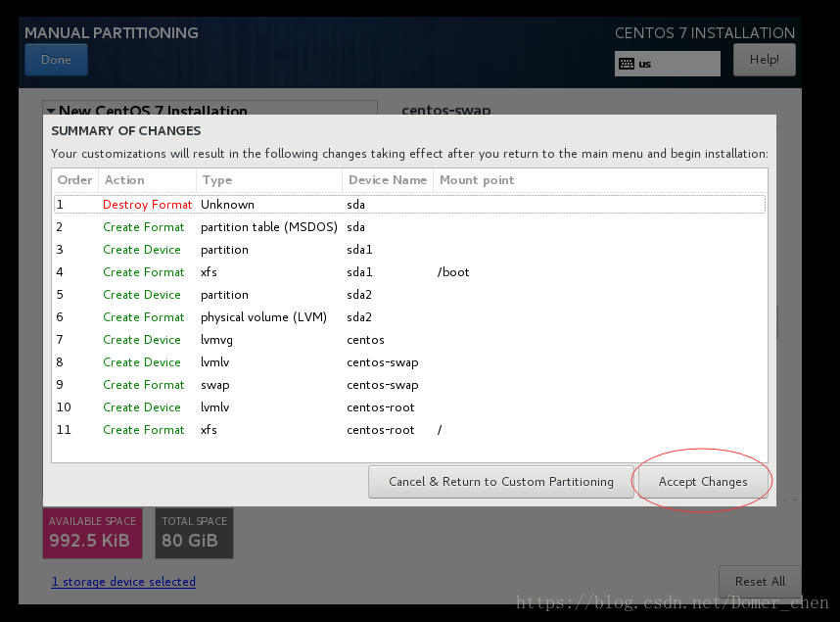The height and width of the screenshot is (622, 840).
Task: Sort by the Order column header
Action: click(x=75, y=180)
